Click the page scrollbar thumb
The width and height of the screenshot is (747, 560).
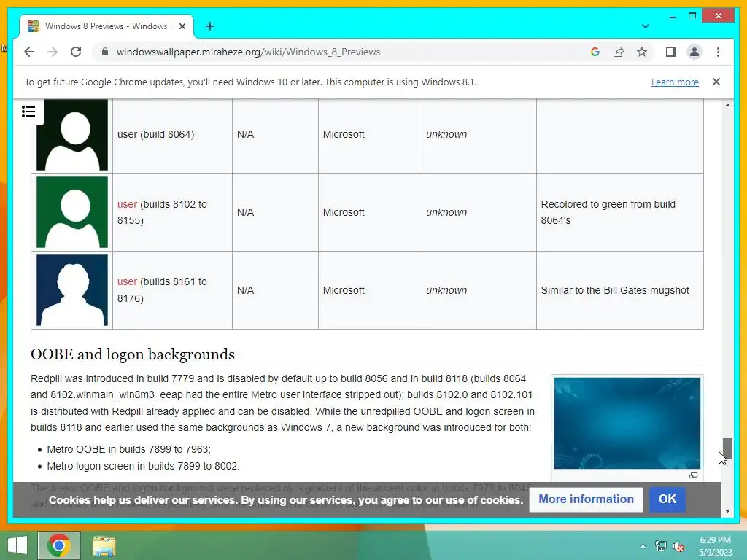727,448
